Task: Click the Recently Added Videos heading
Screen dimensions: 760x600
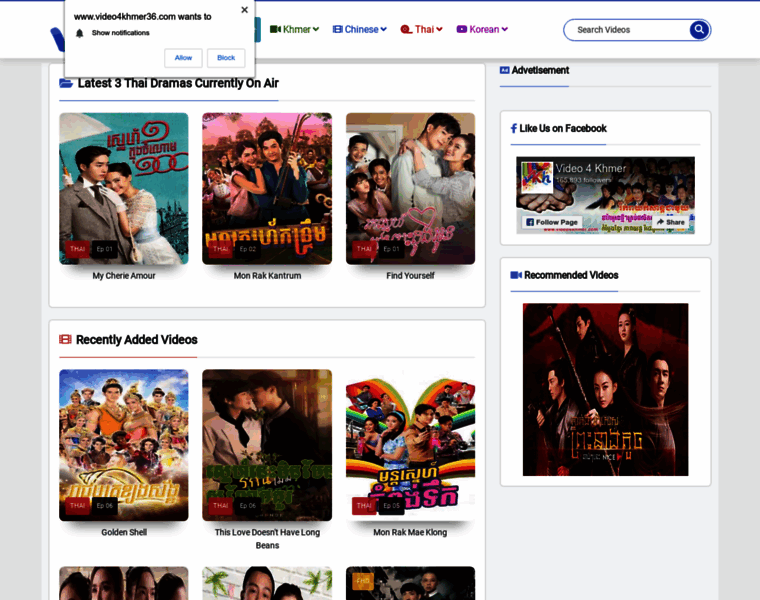Action: (x=137, y=340)
